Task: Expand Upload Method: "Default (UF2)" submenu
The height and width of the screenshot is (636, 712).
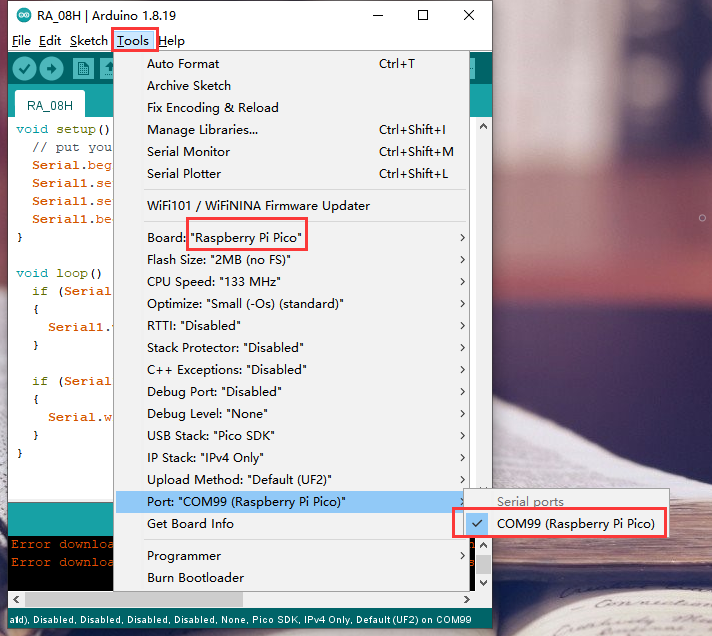Action: coord(292,480)
